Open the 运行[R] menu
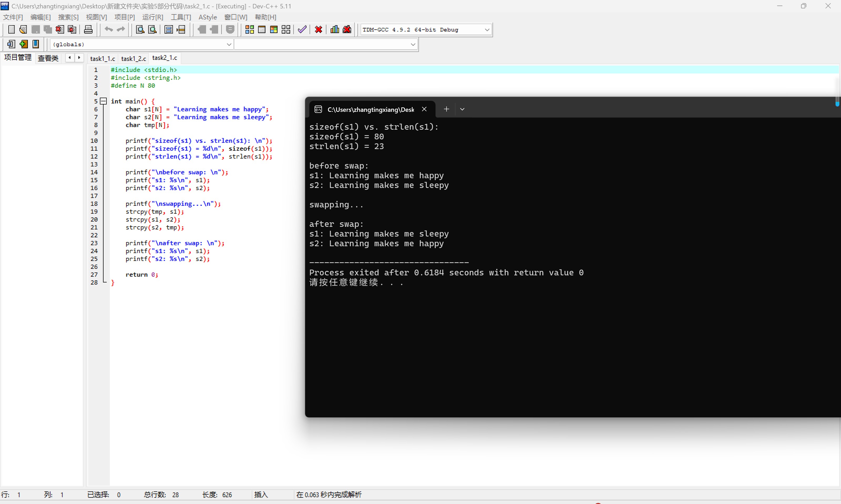Image resolution: width=841 pixels, height=504 pixels. [x=152, y=17]
